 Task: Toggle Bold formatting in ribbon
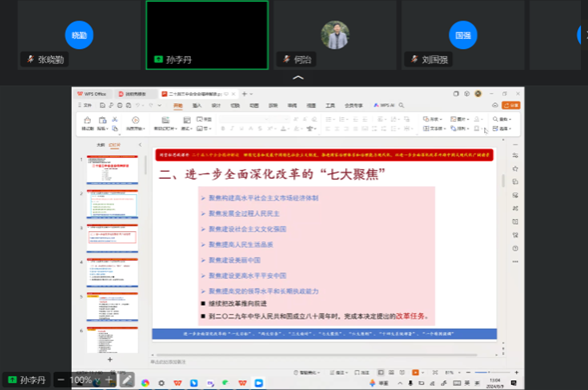pyautogui.click(x=223, y=129)
